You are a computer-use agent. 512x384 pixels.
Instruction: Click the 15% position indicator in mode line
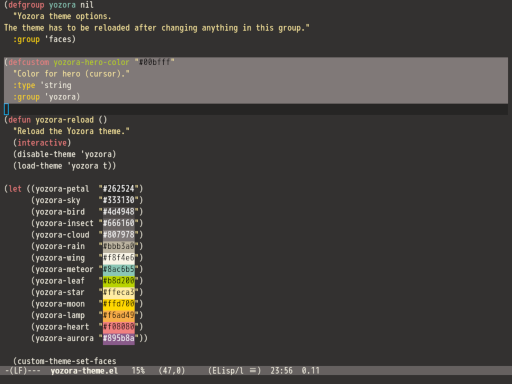pyautogui.click(x=138, y=371)
